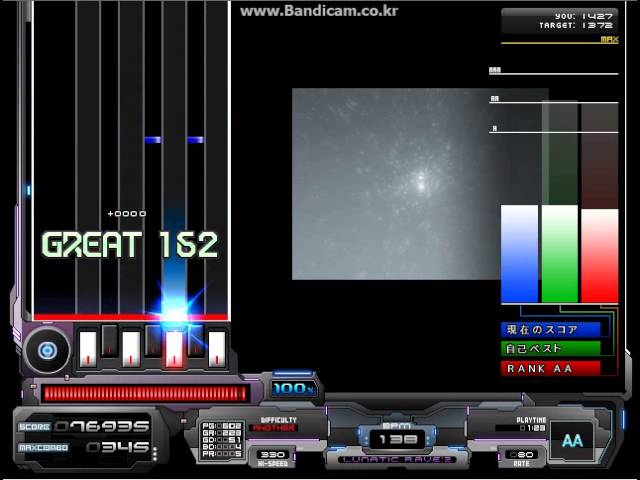Click the AAA rank line label
Image resolution: width=640 pixels, height=480 pixels.
495,70
